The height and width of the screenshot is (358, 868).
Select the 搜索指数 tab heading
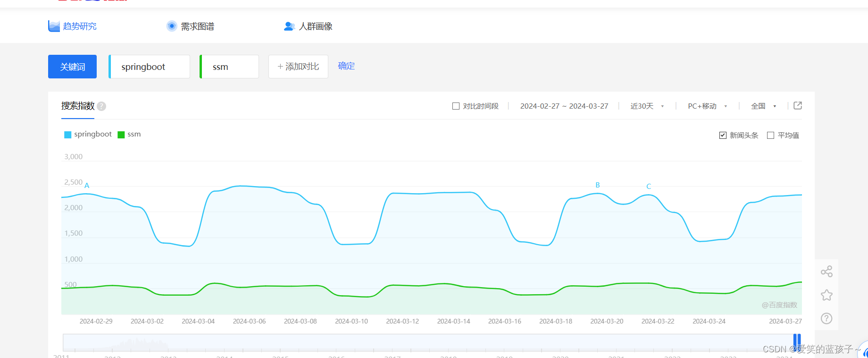[x=78, y=106]
